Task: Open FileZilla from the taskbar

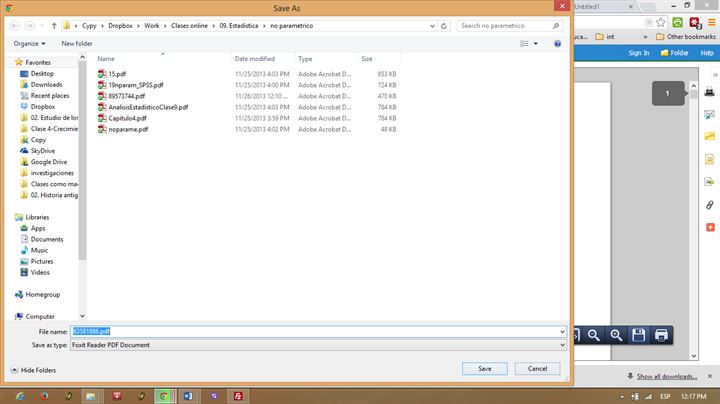Action: pos(238,396)
